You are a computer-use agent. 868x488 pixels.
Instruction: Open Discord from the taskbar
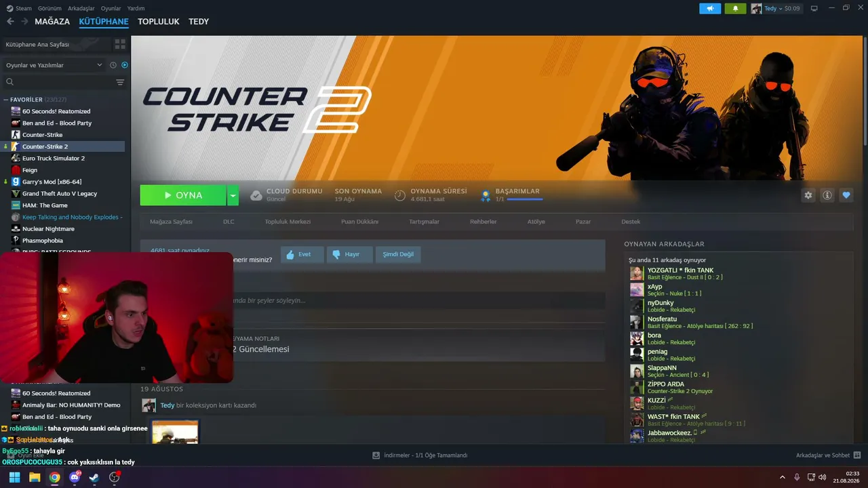coord(75,477)
